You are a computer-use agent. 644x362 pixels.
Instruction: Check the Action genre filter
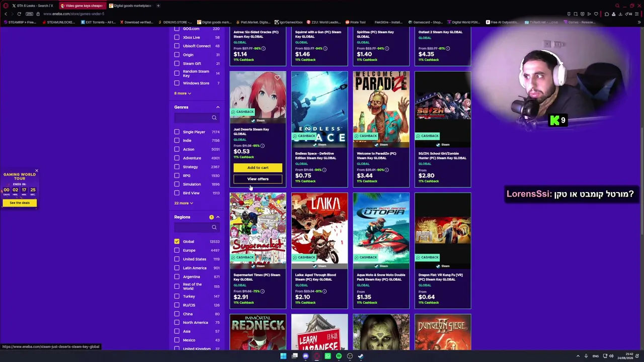(177, 149)
